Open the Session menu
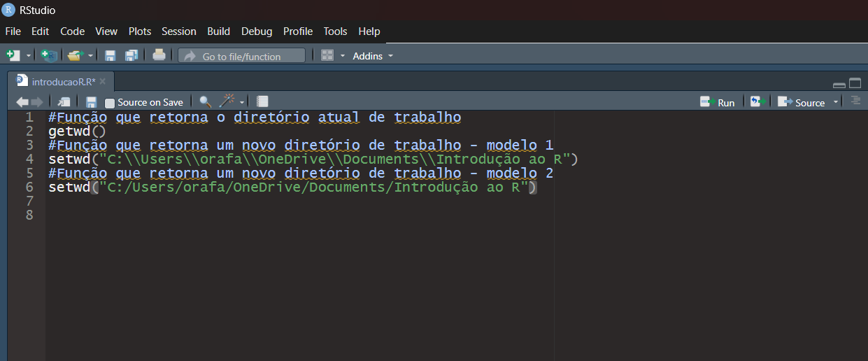Image resolution: width=868 pixels, height=361 pixels. coord(179,31)
